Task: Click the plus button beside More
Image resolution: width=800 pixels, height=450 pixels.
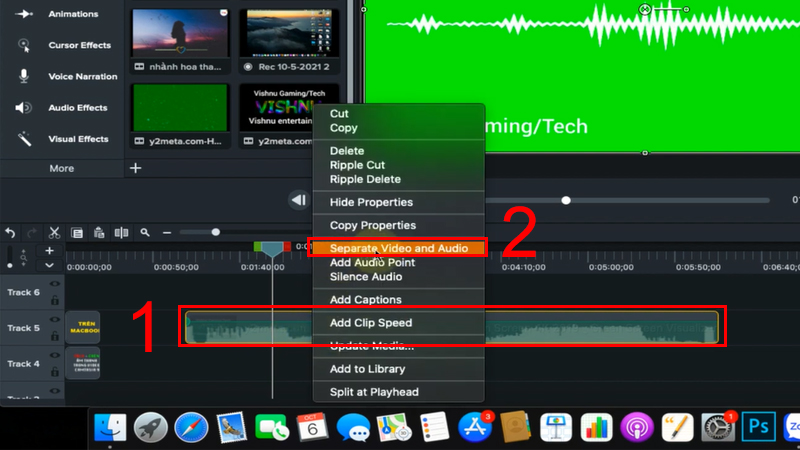Action: pos(135,168)
